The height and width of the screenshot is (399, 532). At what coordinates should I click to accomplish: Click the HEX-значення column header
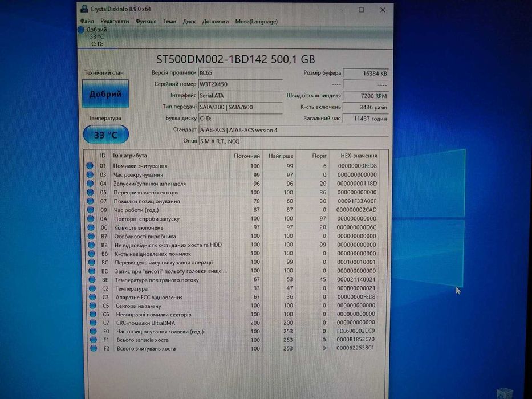click(359, 156)
